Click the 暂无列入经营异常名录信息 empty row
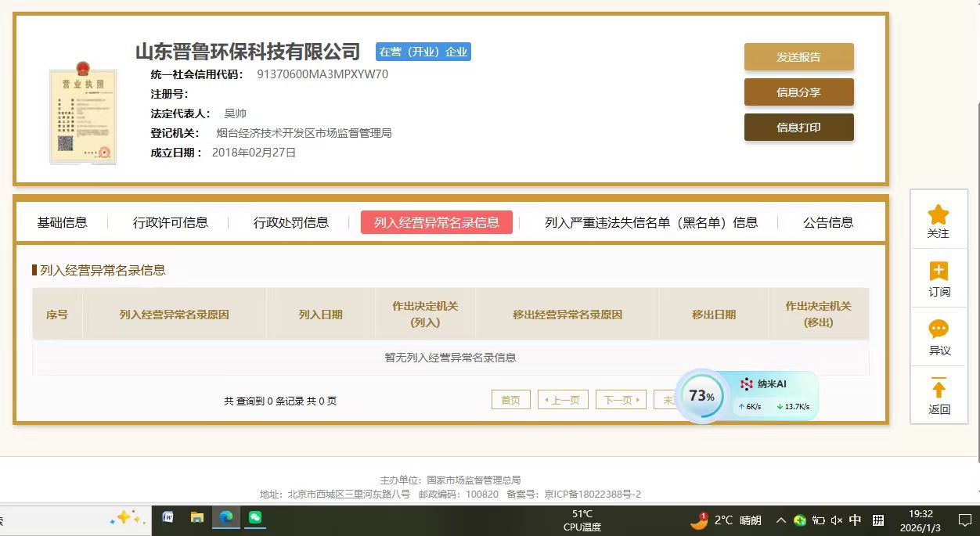The image size is (980, 536). click(x=450, y=358)
